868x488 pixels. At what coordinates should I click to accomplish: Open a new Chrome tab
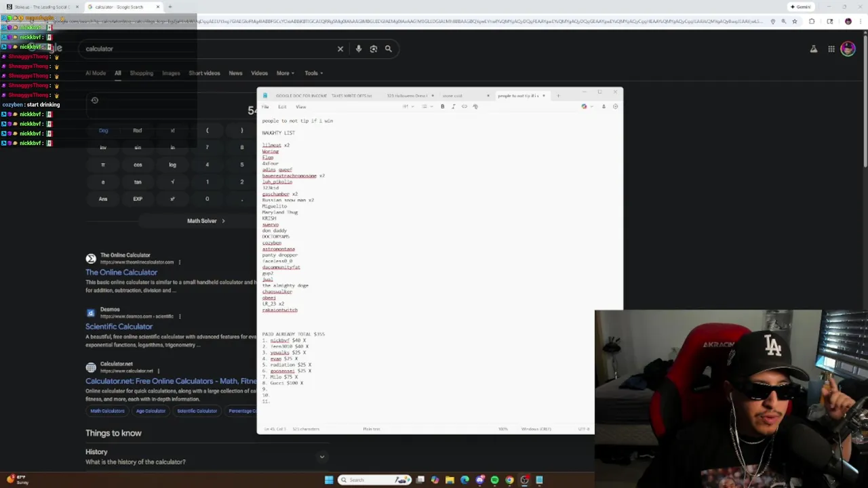pyautogui.click(x=170, y=7)
